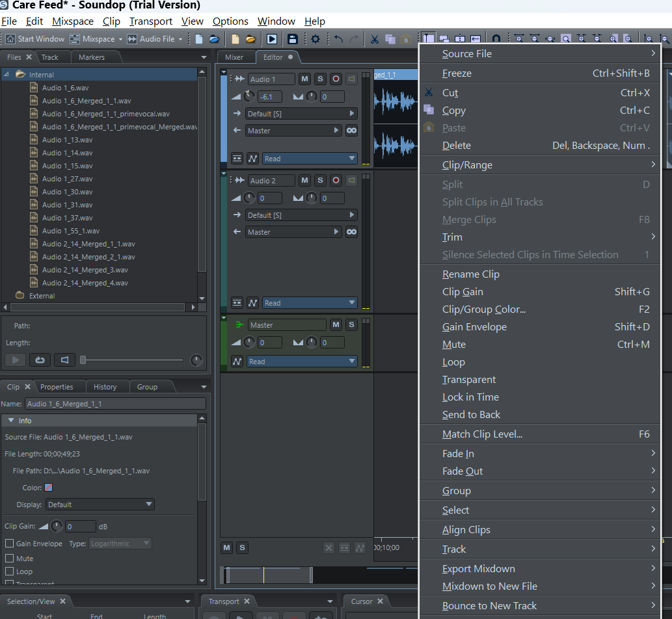Screen dimensions: 672x619
Task: Click the Start Window button
Action: pyautogui.click(x=35, y=39)
